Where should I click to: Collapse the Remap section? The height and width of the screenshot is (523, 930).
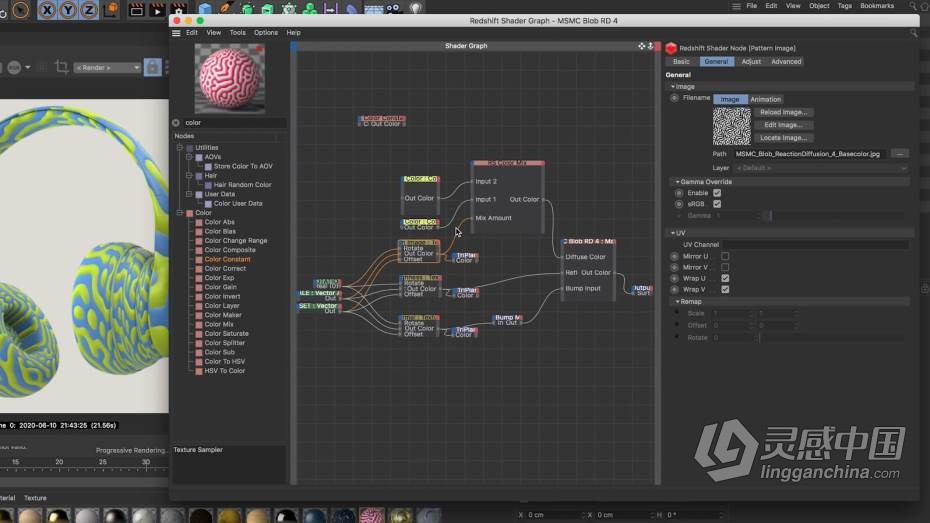point(677,302)
